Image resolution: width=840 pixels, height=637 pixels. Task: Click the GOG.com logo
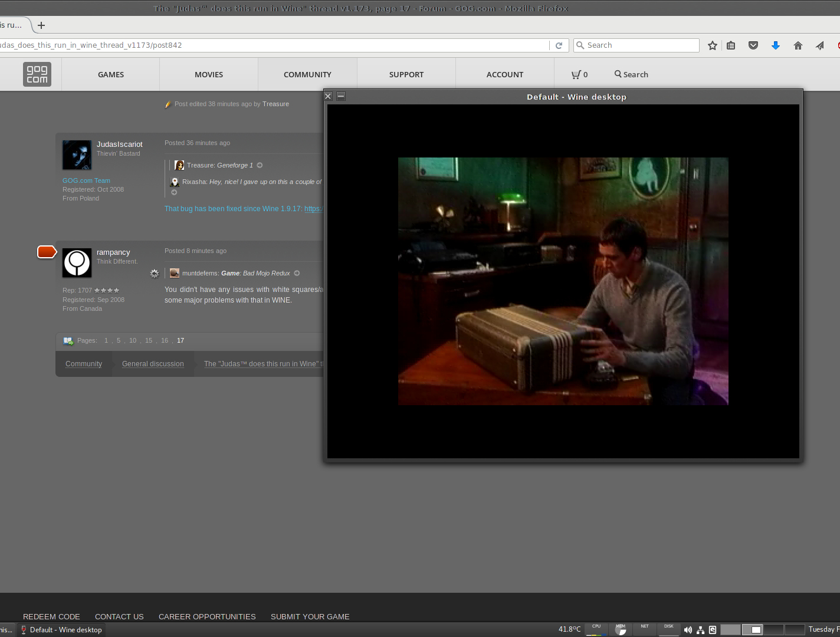click(37, 74)
